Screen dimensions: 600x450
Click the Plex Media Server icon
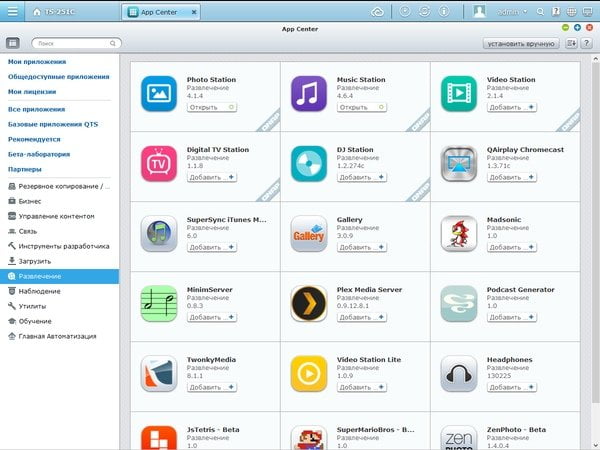[309, 304]
